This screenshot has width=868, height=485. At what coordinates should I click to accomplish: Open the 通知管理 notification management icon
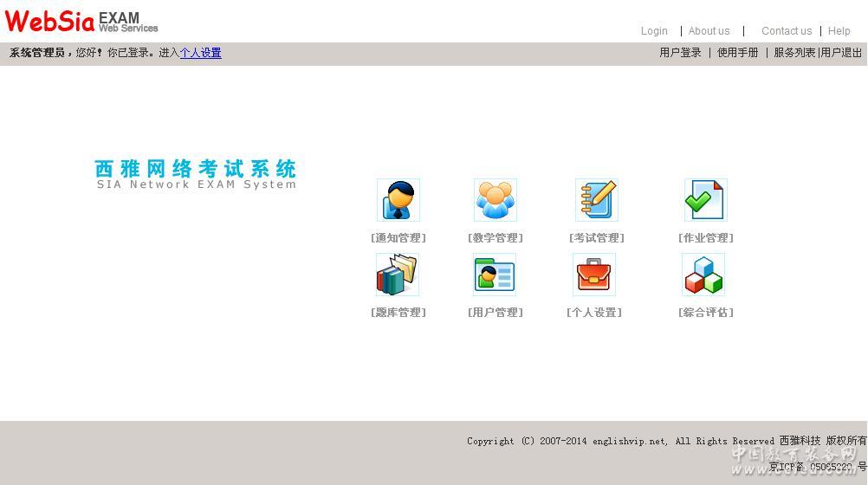tap(398, 200)
